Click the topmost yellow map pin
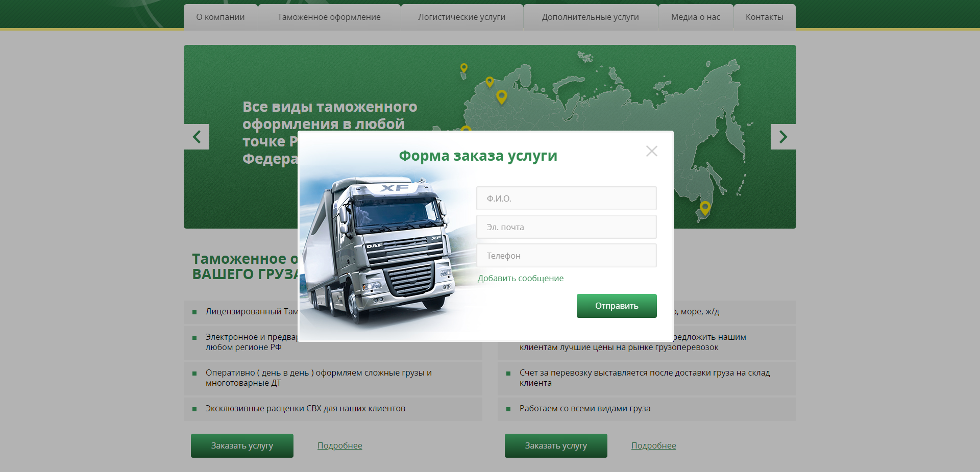 [x=463, y=68]
